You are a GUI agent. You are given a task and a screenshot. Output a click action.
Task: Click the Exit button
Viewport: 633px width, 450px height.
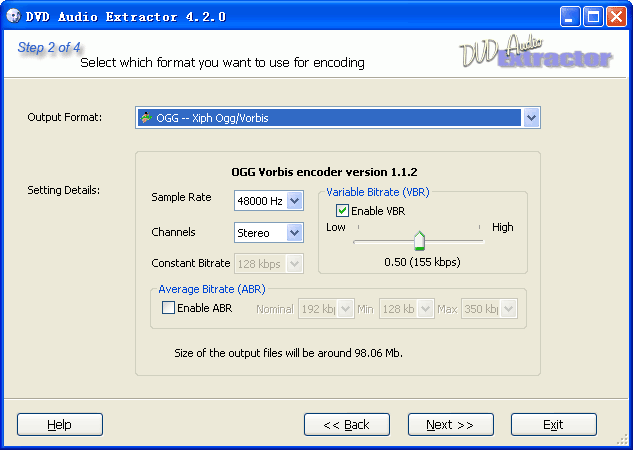click(x=553, y=424)
